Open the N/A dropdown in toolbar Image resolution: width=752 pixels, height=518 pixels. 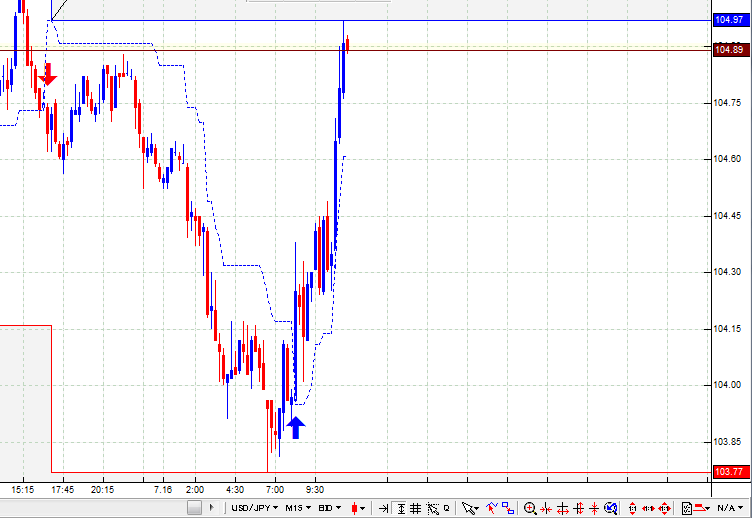[x=730, y=507]
